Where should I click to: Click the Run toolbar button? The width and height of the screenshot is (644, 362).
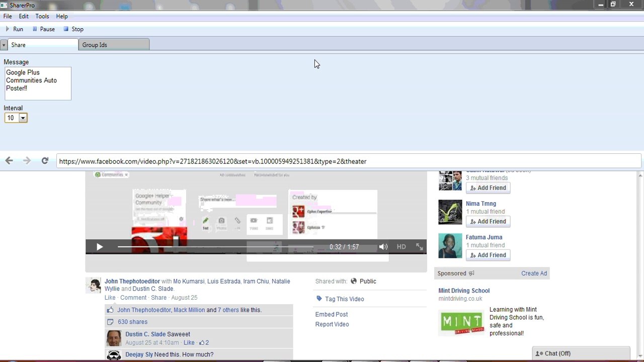14,29
